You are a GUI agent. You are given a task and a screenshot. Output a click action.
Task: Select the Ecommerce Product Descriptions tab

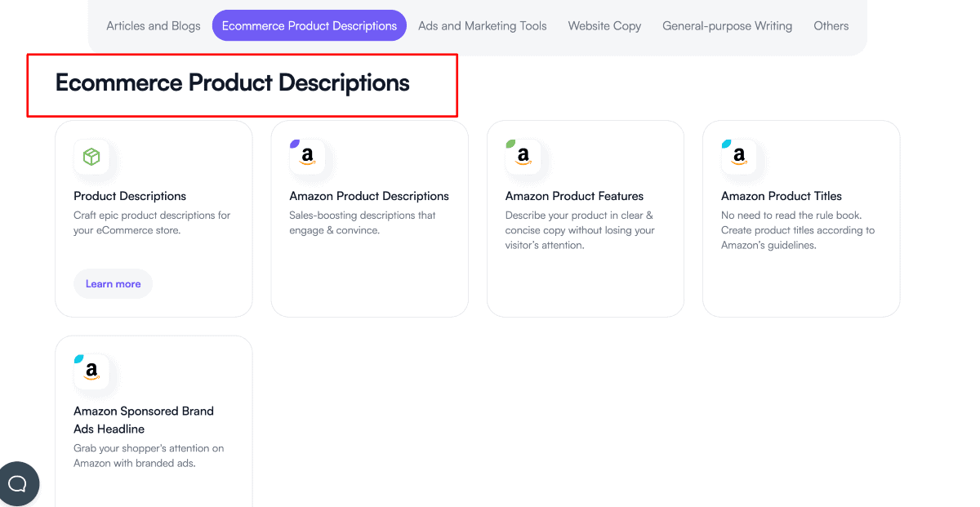[x=310, y=26]
